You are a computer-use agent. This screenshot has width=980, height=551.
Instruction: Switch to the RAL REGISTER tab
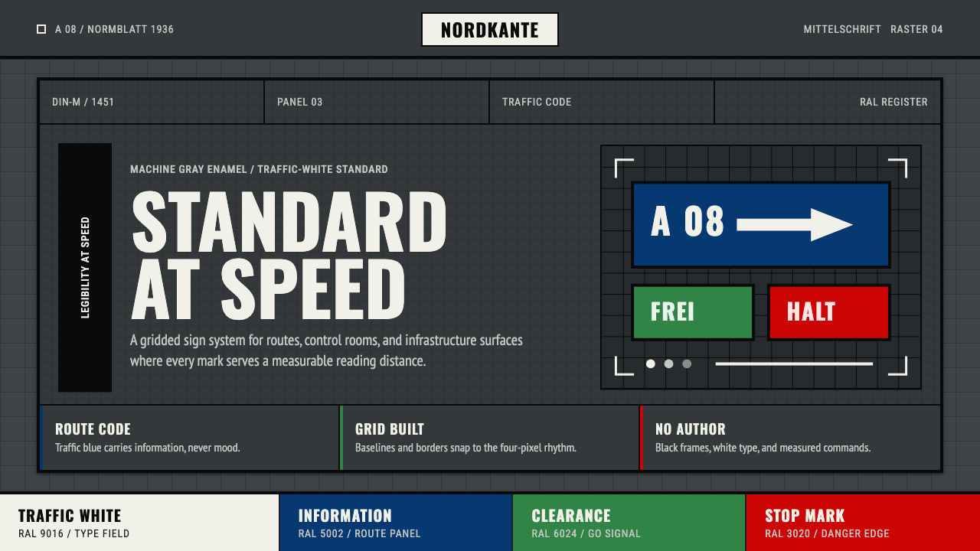[x=828, y=102]
